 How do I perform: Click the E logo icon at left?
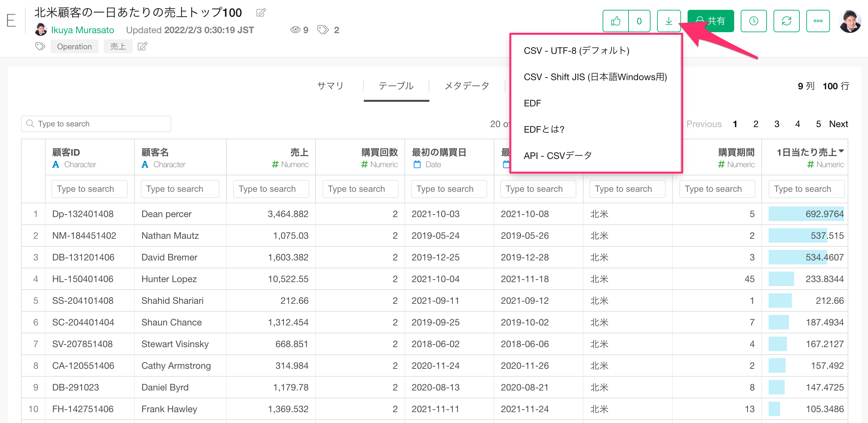[x=11, y=21]
